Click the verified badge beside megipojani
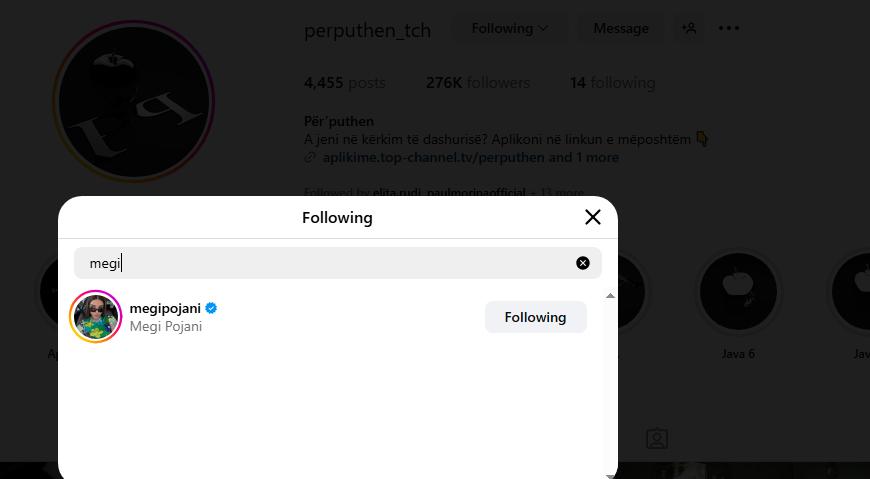The width and height of the screenshot is (870, 479). coord(212,308)
